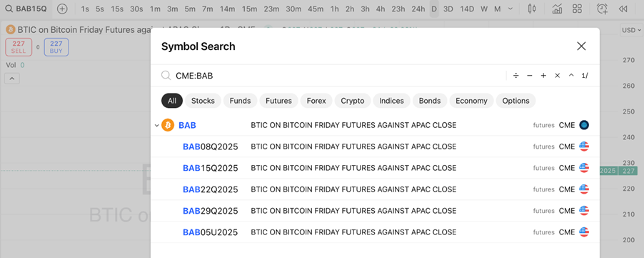Click the CME:BAB search input field
The image size is (644, 258).
point(333,76)
